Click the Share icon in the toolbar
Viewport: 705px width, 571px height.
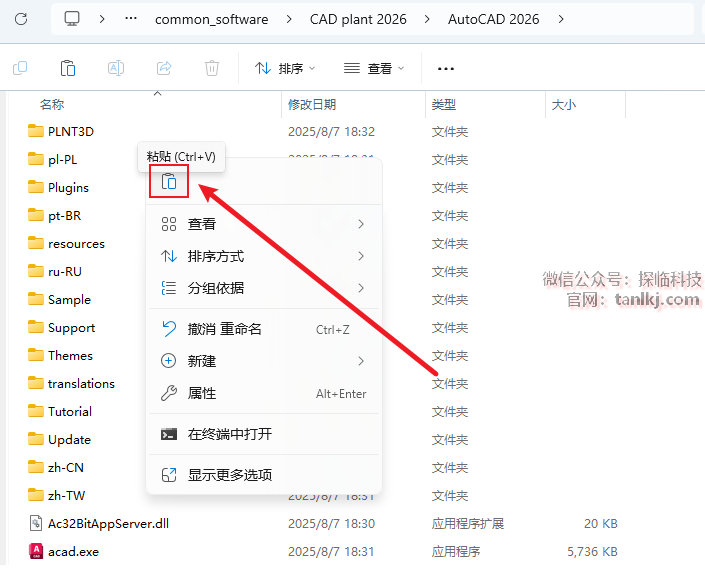[164, 68]
